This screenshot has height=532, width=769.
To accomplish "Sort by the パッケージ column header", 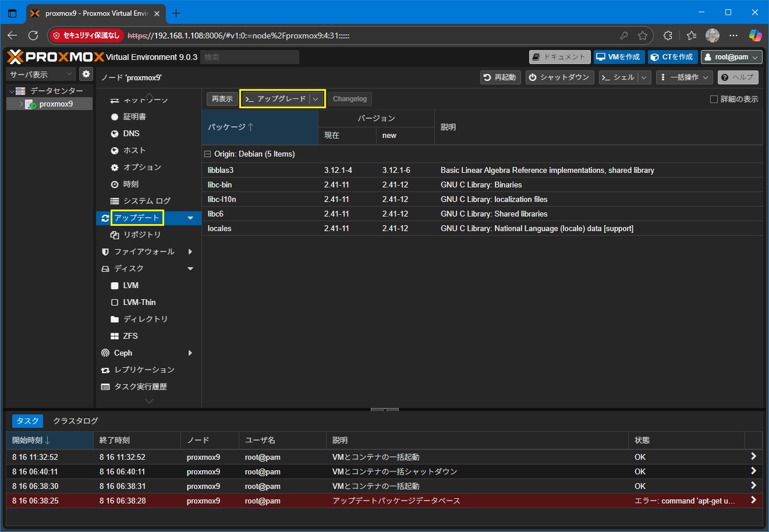I will tap(260, 127).
